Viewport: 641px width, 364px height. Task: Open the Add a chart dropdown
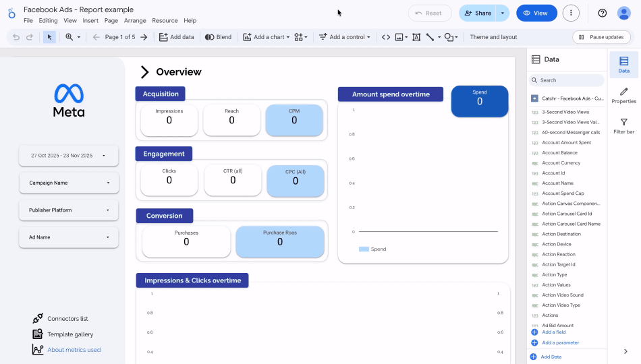(266, 37)
